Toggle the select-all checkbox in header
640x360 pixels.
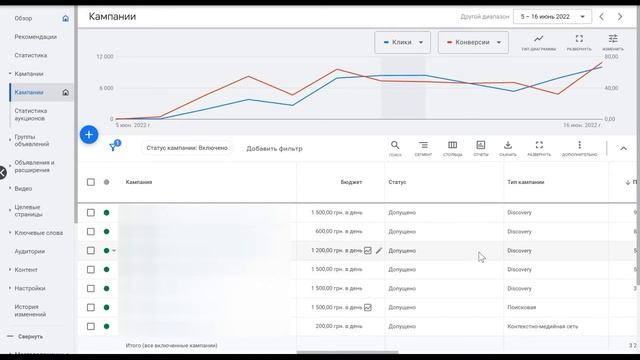click(x=91, y=182)
